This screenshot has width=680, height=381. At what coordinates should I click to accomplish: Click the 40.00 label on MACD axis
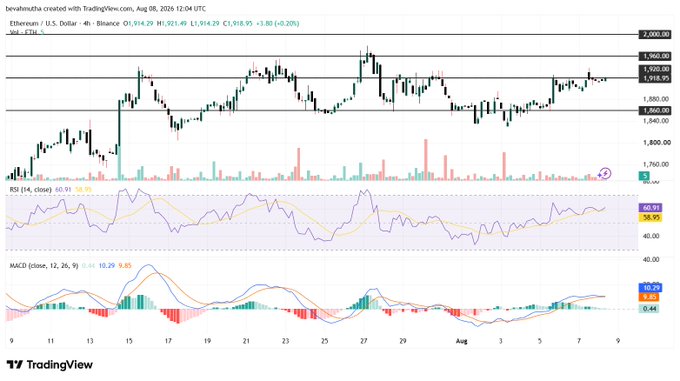click(x=651, y=259)
